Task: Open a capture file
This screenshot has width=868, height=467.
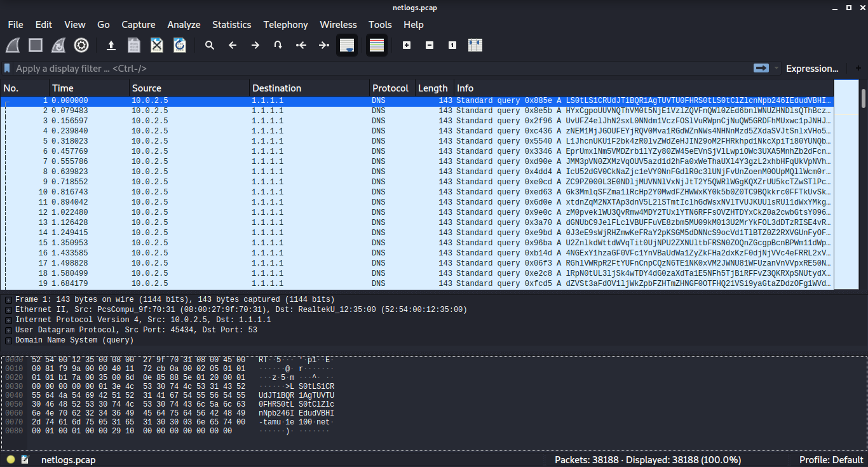Action: 111,45
